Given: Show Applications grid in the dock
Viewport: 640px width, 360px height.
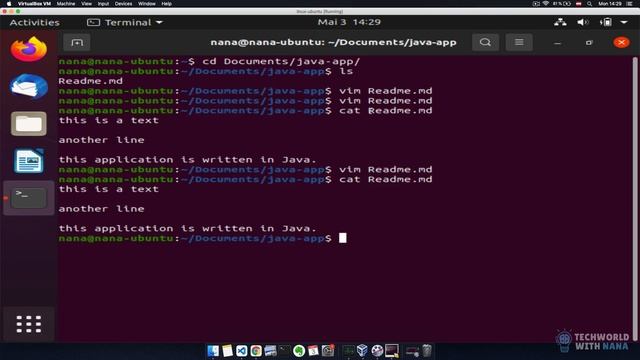Looking at the screenshot, I should click(x=29, y=324).
